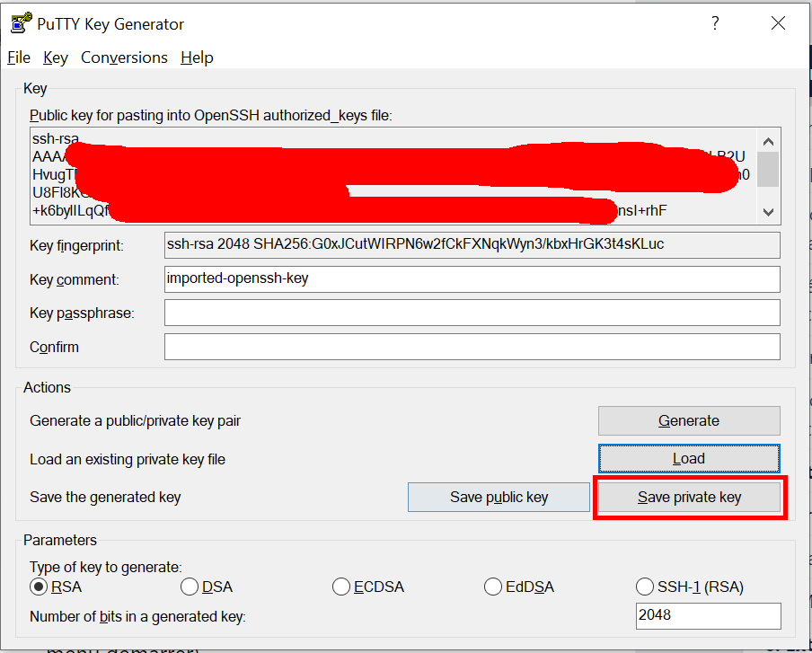Click the 'ssh-rsa' text in public key box
This screenshot has width=812, height=653.
(x=56, y=139)
